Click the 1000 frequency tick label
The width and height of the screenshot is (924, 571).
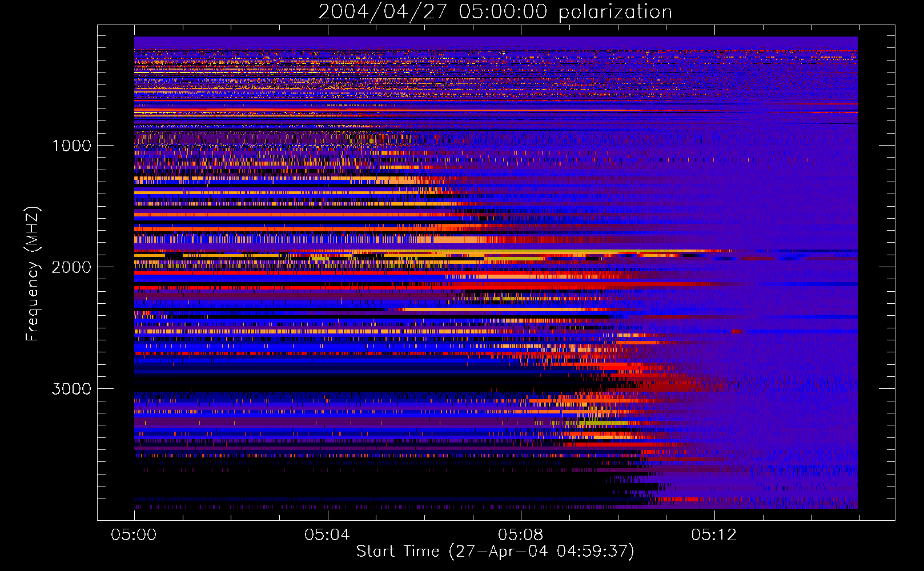coord(71,146)
